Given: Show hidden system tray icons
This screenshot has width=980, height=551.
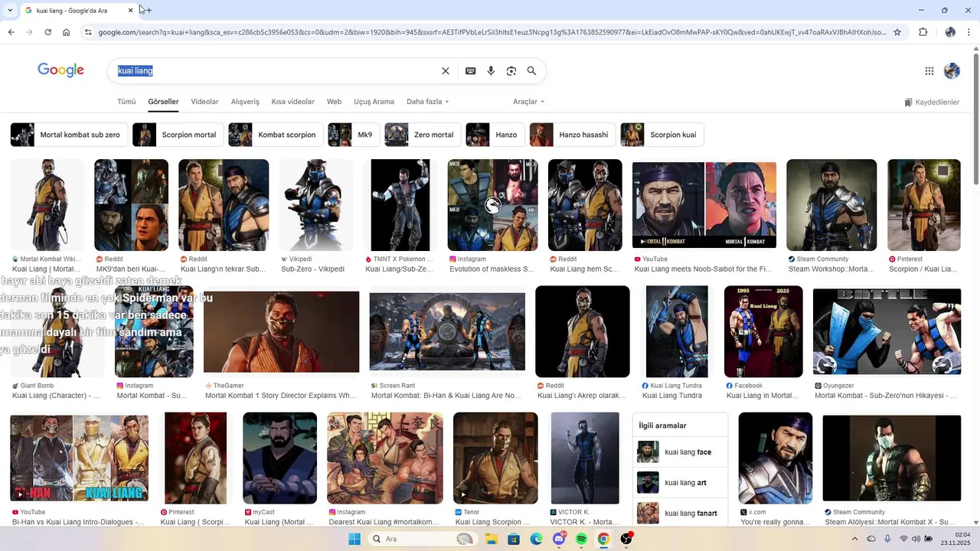Looking at the screenshot, I should (x=854, y=539).
